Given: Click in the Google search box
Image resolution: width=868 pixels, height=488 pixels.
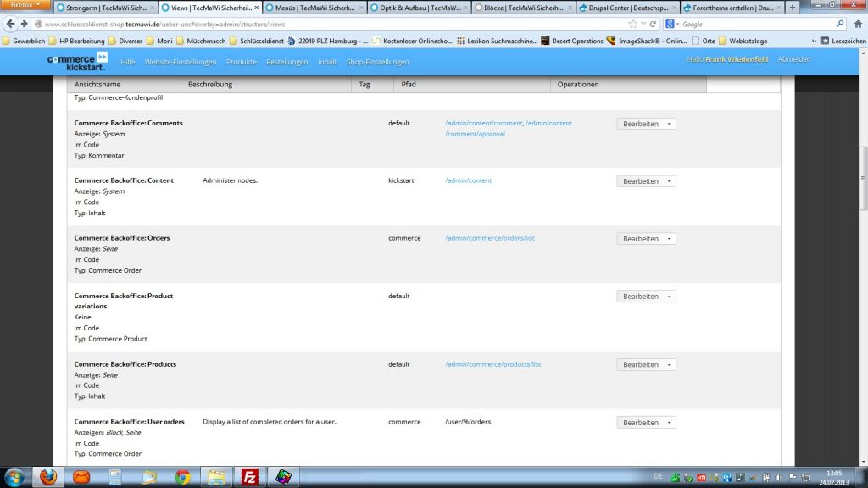Looking at the screenshot, I should point(754,24).
